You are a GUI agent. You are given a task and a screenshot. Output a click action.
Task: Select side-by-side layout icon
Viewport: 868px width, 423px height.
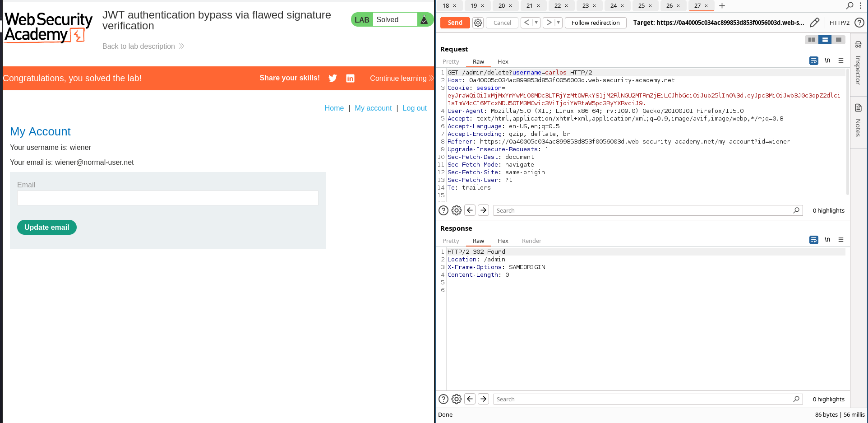[812, 40]
